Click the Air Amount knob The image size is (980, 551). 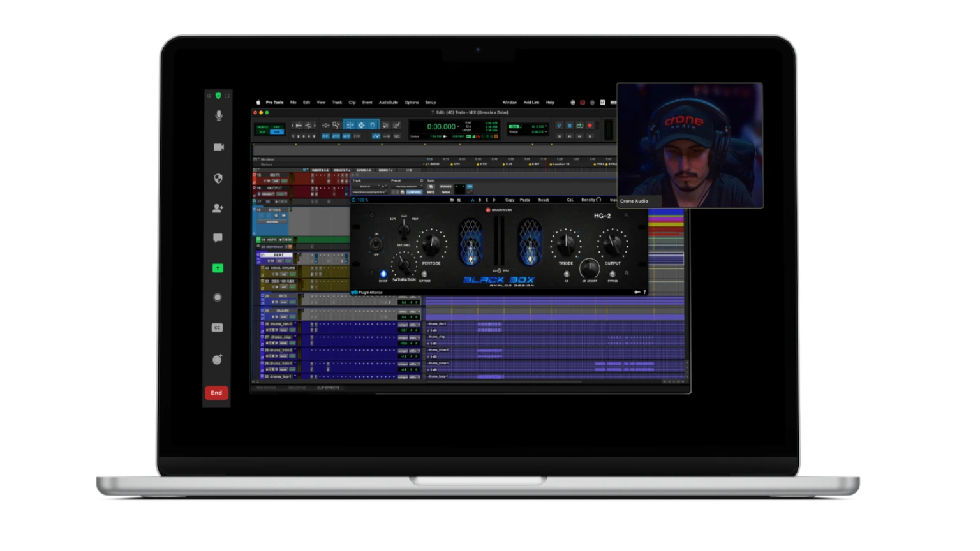[x=590, y=268]
